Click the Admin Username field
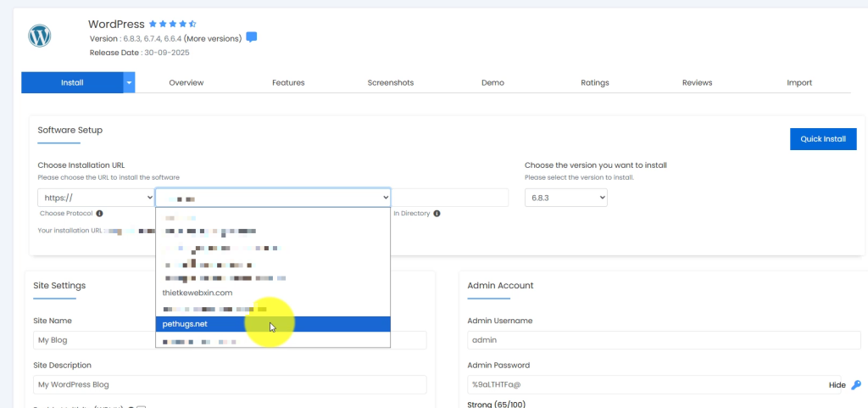The width and height of the screenshot is (868, 408). 665,340
